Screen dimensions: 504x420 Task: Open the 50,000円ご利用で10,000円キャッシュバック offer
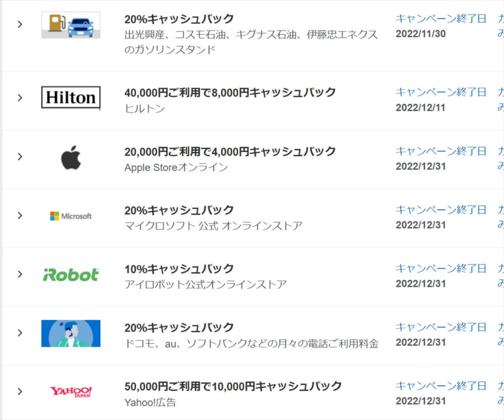pyautogui.click(x=233, y=386)
